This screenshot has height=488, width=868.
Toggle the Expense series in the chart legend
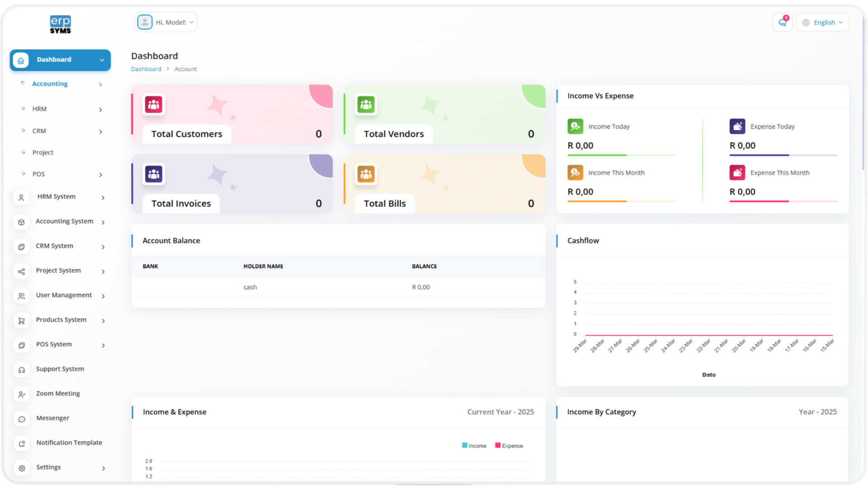tap(509, 446)
